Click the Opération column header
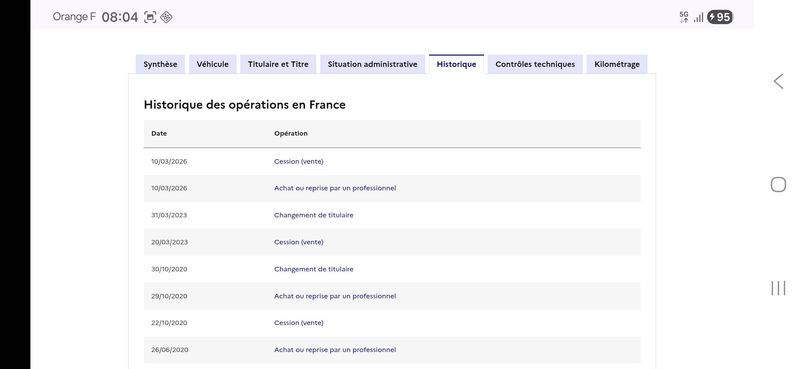 point(291,134)
